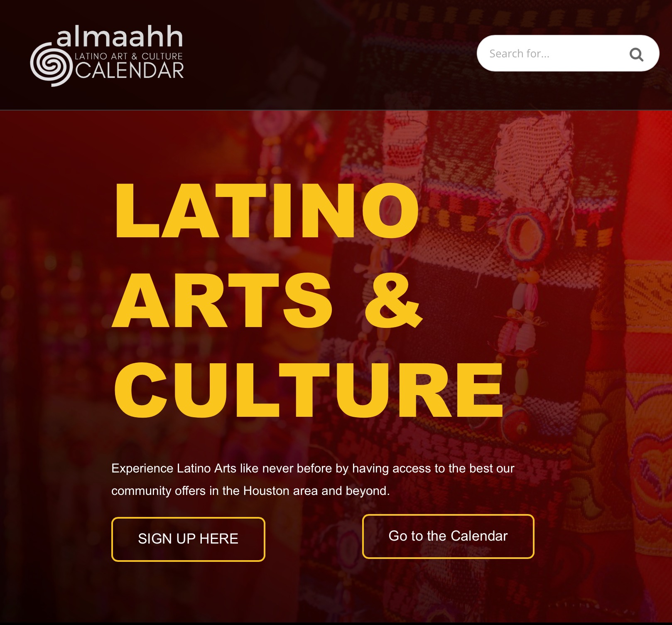Click the large CULTURE heading word
This screenshot has height=625, width=672.
[309, 389]
